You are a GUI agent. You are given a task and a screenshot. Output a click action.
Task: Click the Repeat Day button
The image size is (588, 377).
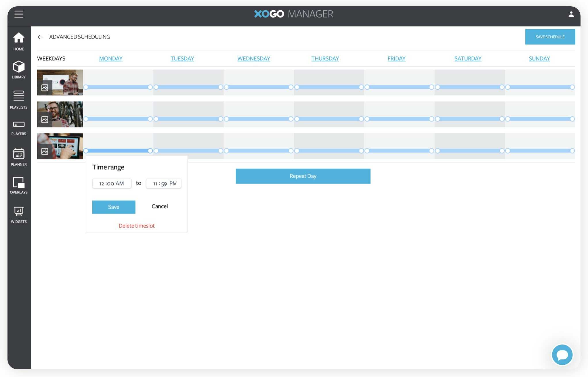303,176
